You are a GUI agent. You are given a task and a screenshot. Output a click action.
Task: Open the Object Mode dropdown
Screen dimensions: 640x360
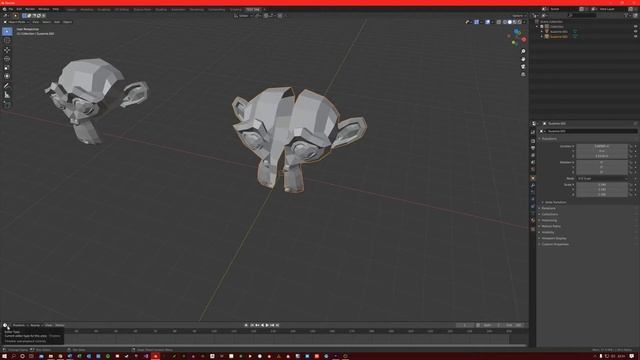point(16,22)
